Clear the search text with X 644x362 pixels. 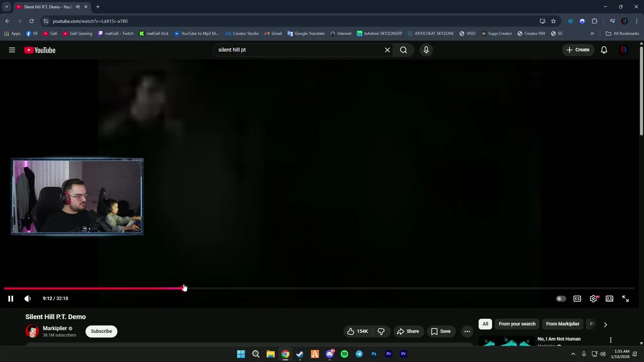(x=387, y=50)
